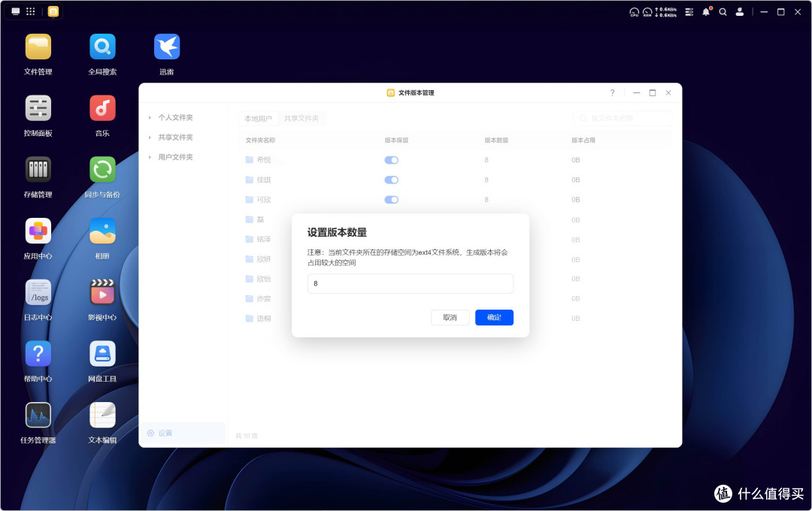Select the 铭泽 folder row
This screenshot has width=812, height=511.
coord(455,239)
